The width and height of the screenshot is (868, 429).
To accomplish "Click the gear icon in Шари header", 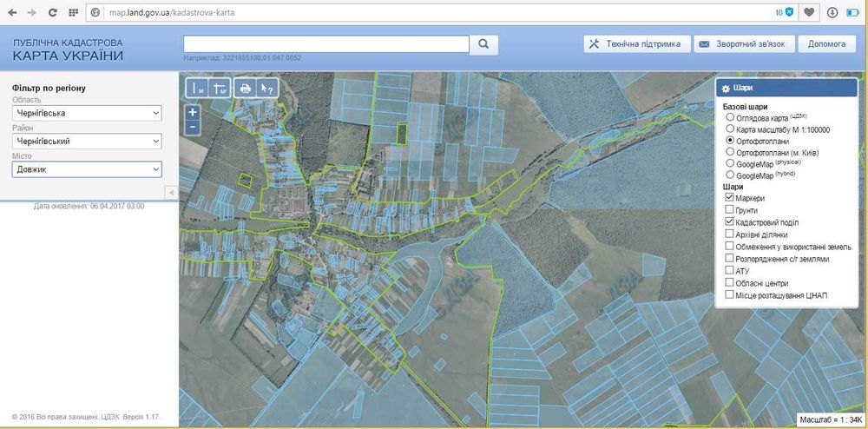I will click(x=726, y=88).
